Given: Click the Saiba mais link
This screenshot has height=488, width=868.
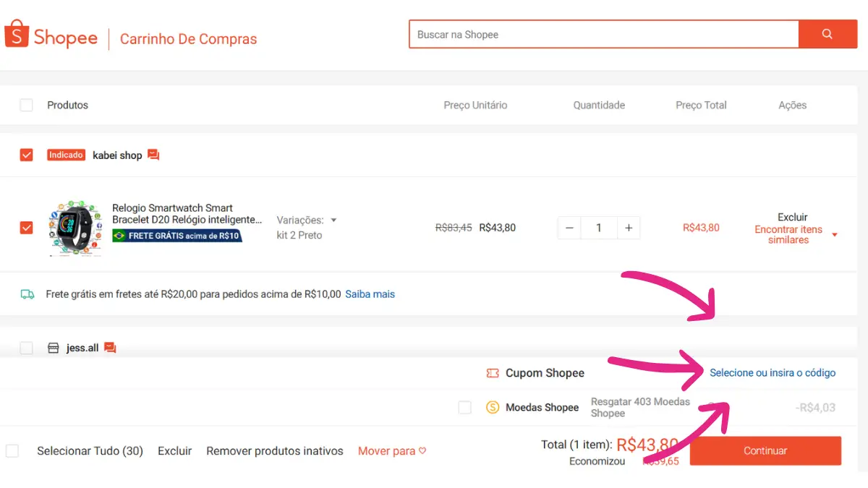Looking at the screenshot, I should point(370,294).
